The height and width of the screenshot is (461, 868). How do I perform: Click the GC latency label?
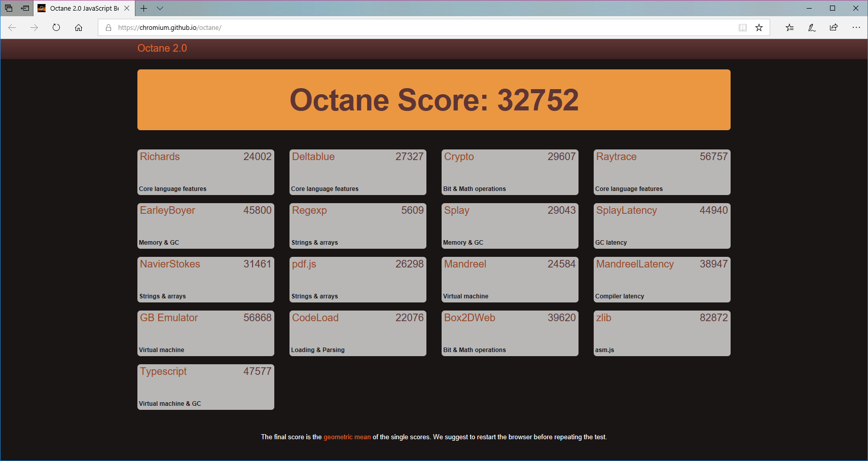click(x=611, y=243)
